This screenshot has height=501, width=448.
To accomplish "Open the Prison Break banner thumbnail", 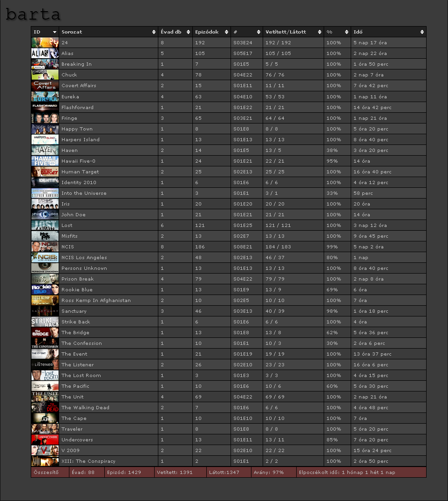I will [x=45, y=279].
